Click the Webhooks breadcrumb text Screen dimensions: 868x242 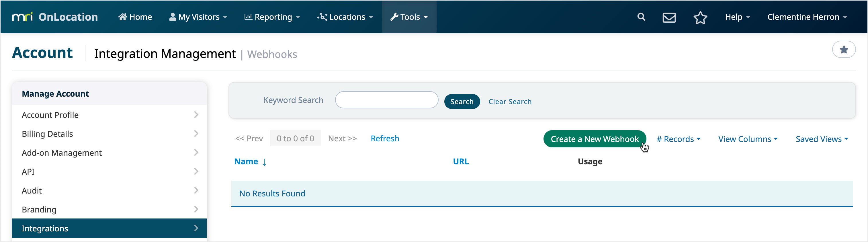pos(272,54)
